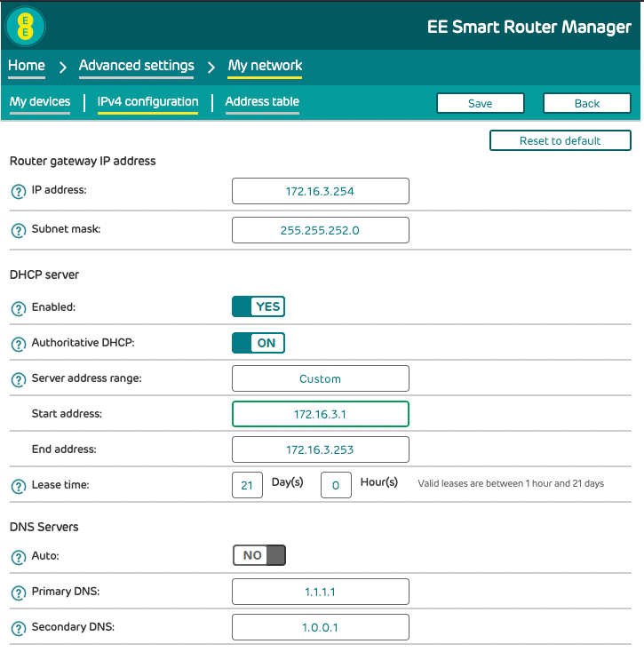Viewport: 644px width, 652px height.
Task: Click help icon for Server address range
Action: [18, 379]
